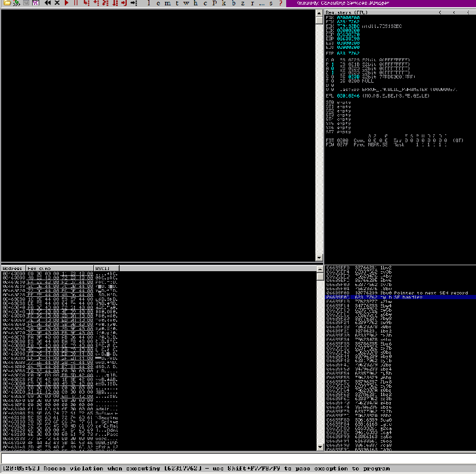This screenshot has width=476, height=474.
Task: Select the highlighted SE handler stack row
Action: click(x=400, y=297)
